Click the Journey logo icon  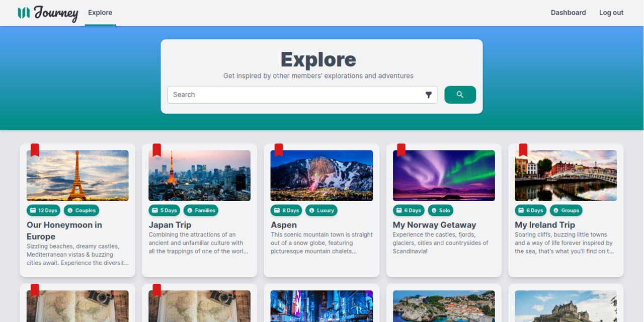(x=22, y=12)
